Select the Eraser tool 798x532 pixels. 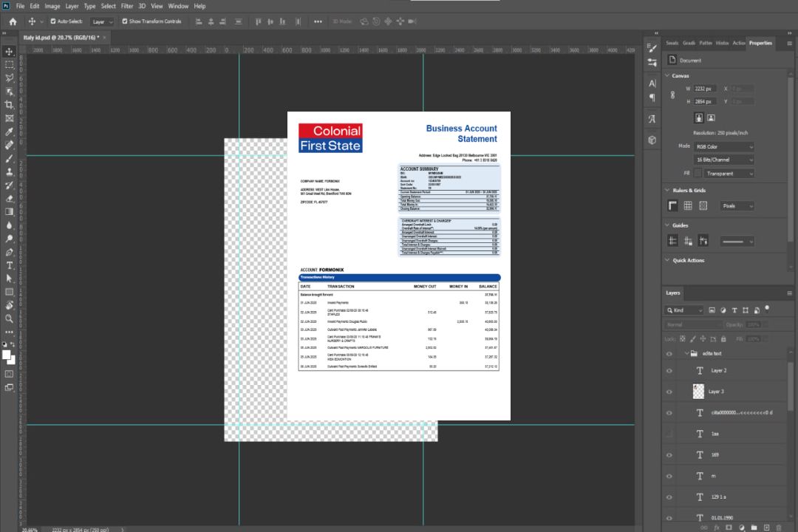click(9, 199)
